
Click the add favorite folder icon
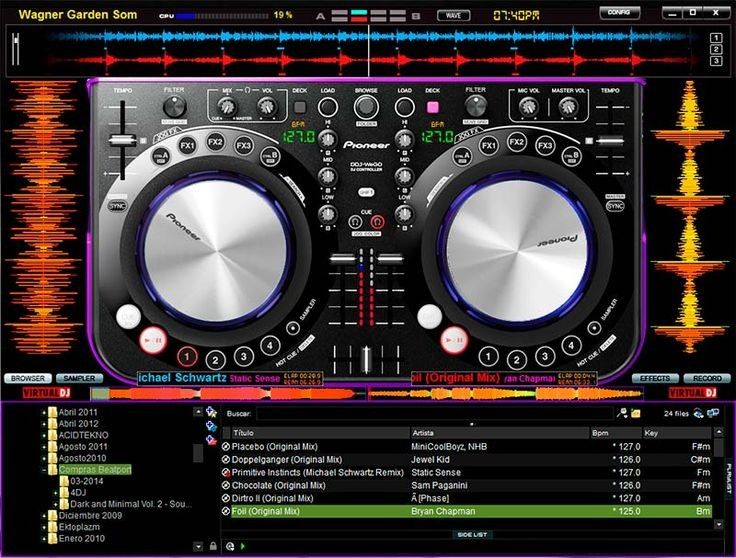(x=211, y=413)
